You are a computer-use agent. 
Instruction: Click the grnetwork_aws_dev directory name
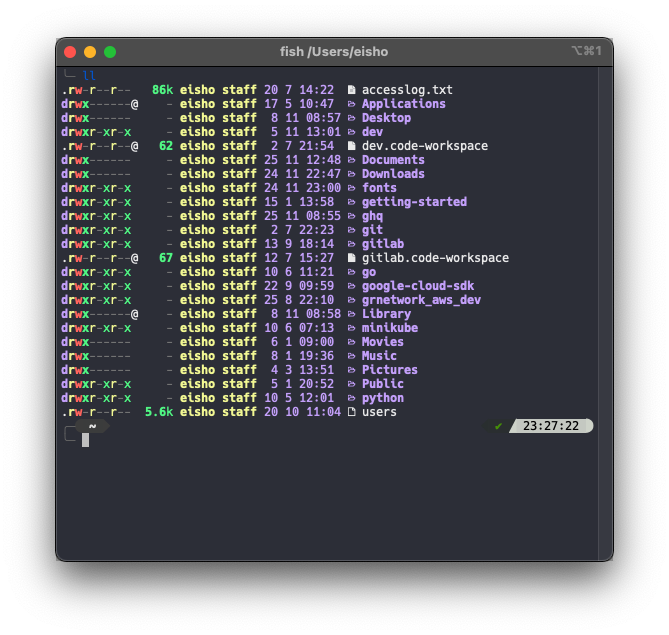(x=421, y=300)
